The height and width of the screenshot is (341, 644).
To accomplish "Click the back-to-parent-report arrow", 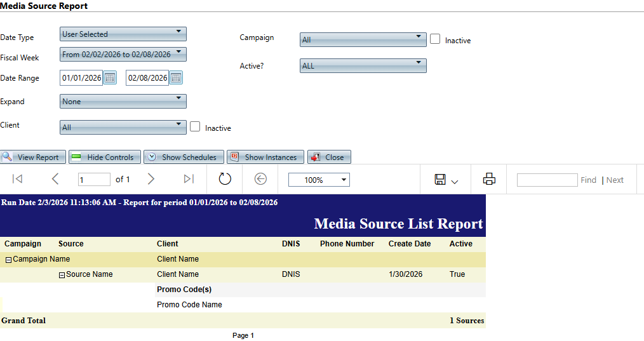I will tap(260, 180).
